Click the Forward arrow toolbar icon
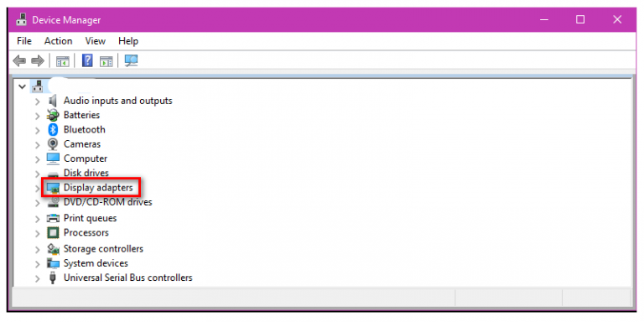Screen dimensions: 644x322 tap(38, 61)
